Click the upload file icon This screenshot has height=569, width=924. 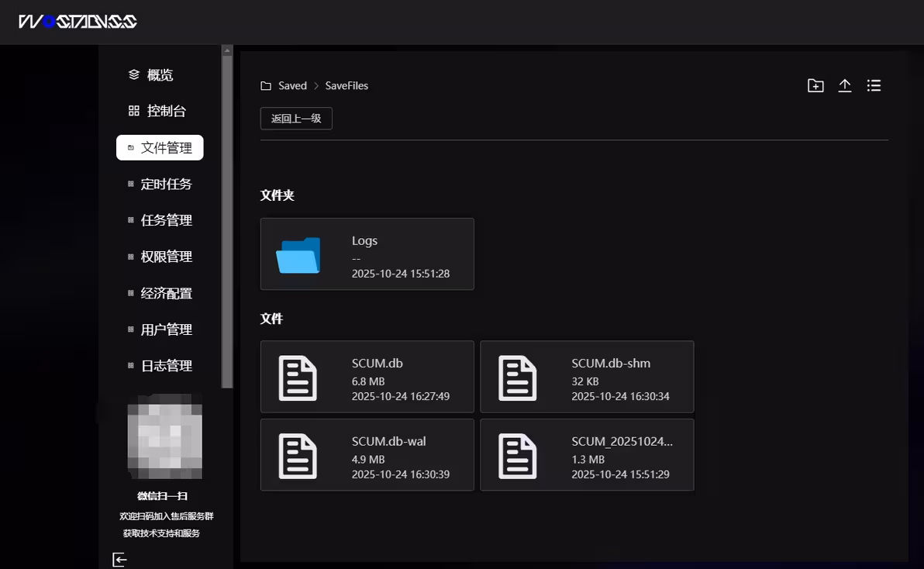coord(845,86)
